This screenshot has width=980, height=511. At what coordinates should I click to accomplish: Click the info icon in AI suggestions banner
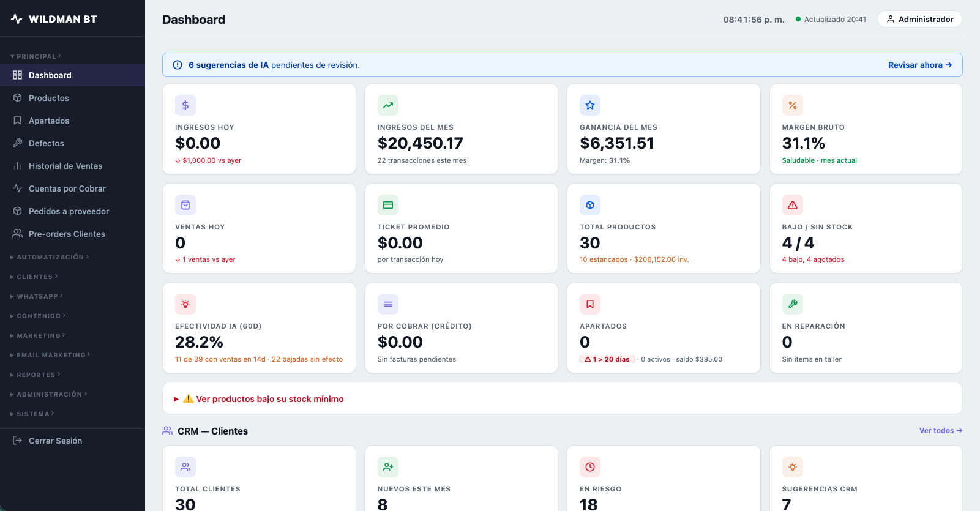(178, 65)
